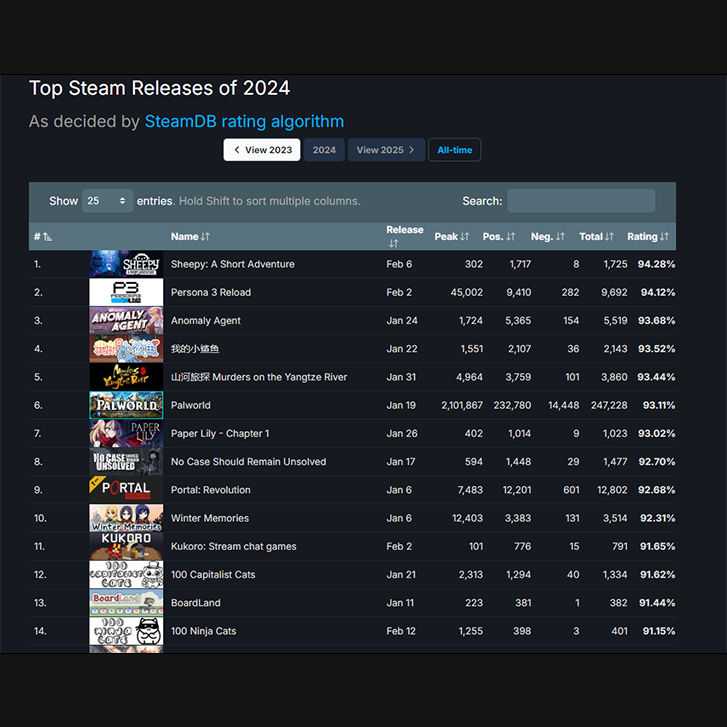Screen dimensions: 727x727
Task: Open the 100 Ninja Cats thumbnail
Action: click(126, 631)
